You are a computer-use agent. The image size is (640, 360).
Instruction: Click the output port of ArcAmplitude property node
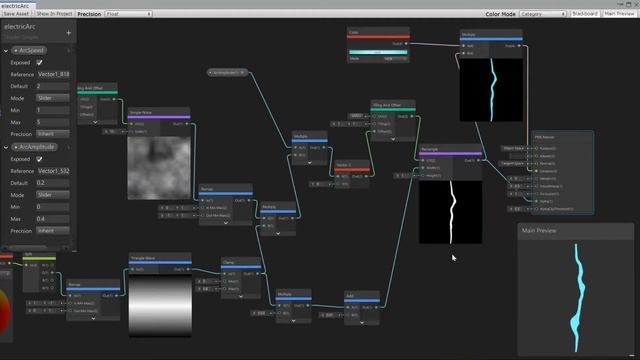[242, 73]
